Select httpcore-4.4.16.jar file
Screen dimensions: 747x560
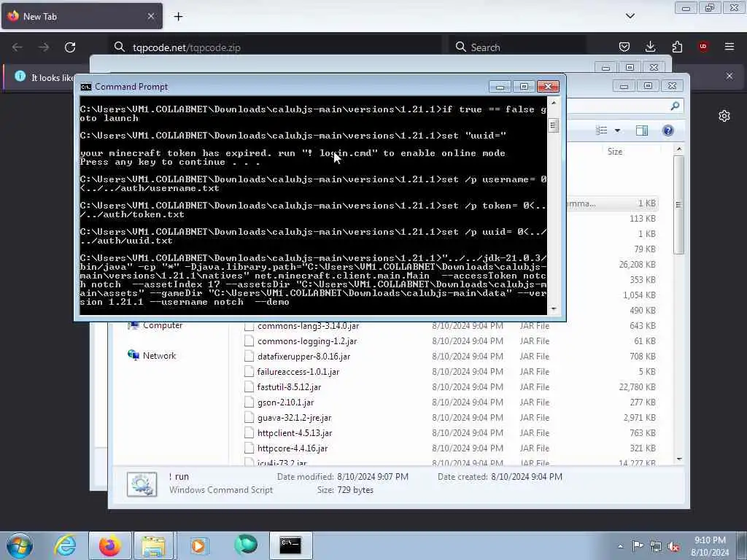coord(293,448)
